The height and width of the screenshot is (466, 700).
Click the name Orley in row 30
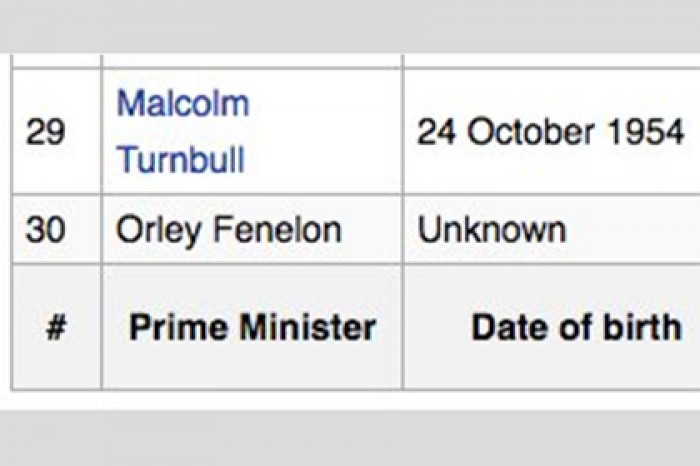coord(158,230)
